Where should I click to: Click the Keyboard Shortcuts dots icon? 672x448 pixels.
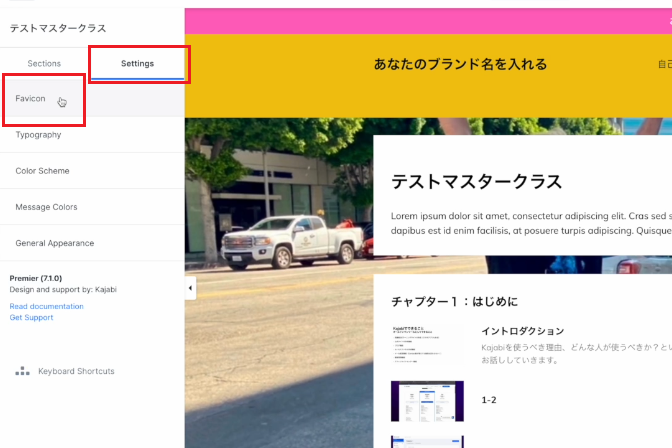[22, 371]
